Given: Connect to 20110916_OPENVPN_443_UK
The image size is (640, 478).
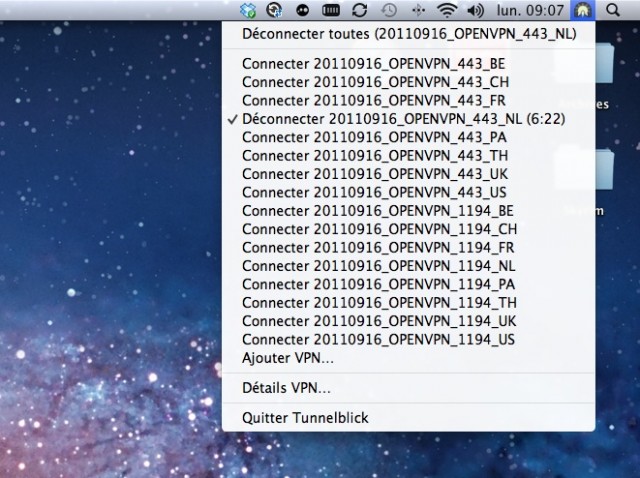Looking at the screenshot, I should (x=409, y=174).
